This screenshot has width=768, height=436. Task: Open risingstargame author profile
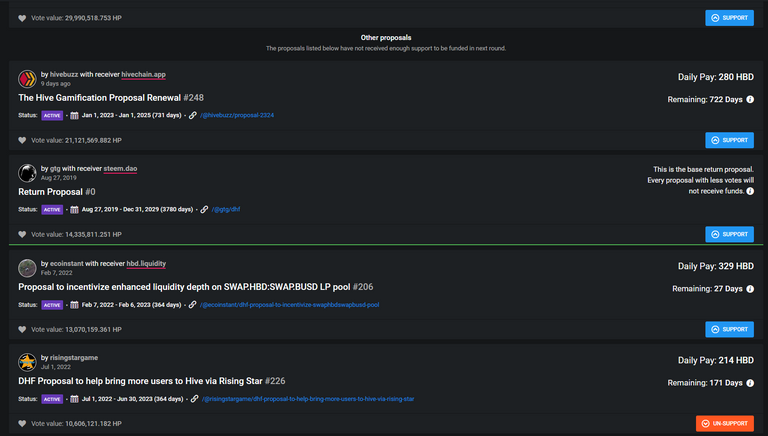[x=74, y=358]
